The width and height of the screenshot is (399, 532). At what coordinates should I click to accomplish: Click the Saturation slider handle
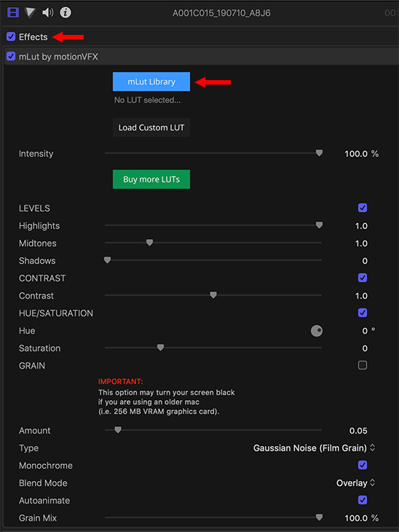coord(161,348)
